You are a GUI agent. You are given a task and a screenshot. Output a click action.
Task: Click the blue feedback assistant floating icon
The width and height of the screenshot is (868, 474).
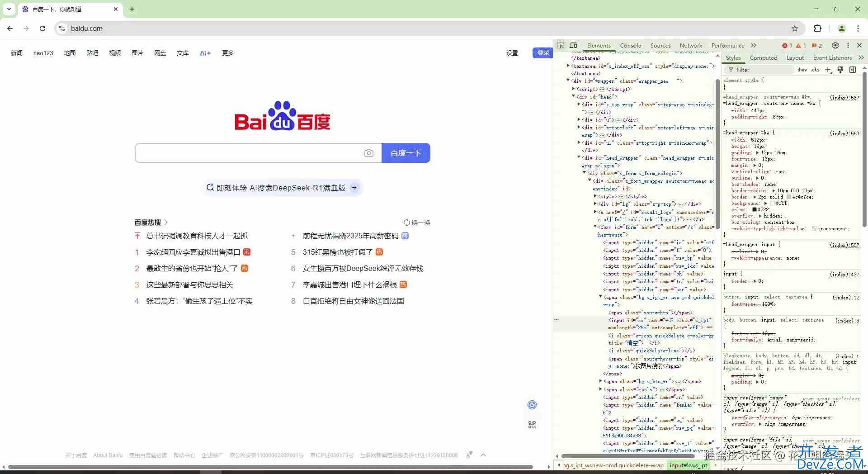(x=532, y=405)
